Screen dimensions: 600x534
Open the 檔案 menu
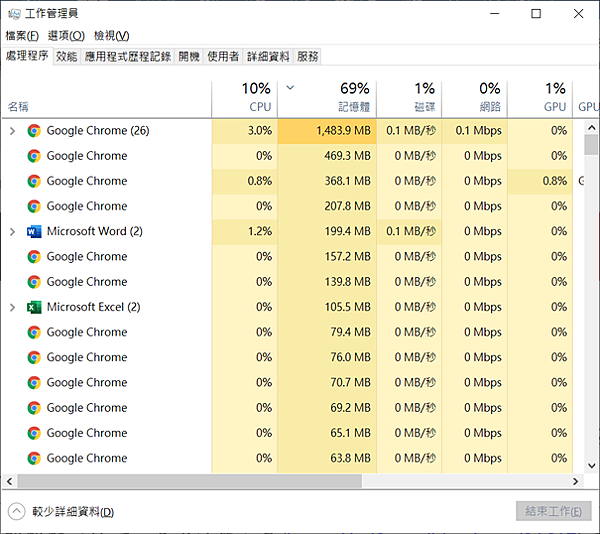point(23,36)
